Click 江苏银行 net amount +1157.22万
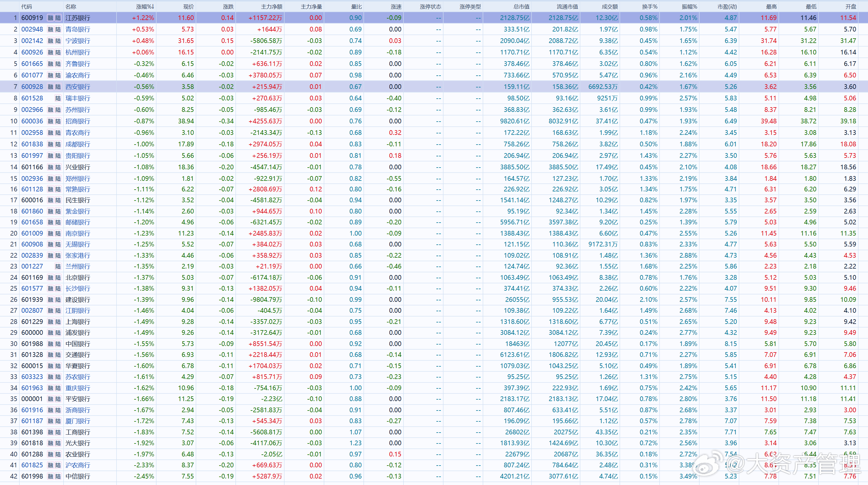The image size is (868, 485). tap(265, 18)
